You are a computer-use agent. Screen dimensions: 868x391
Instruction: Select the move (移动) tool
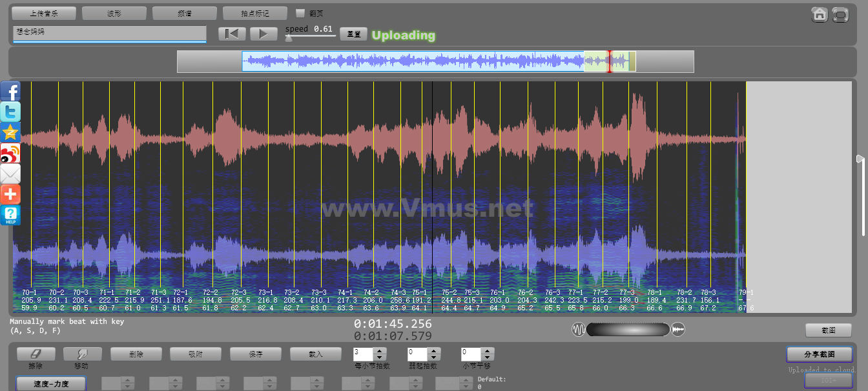click(x=82, y=354)
